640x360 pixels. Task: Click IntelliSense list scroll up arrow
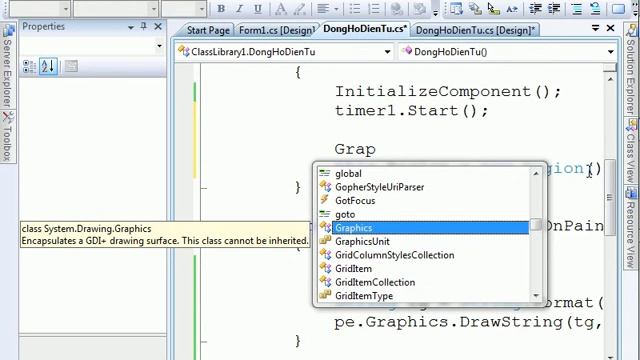pos(536,173)
